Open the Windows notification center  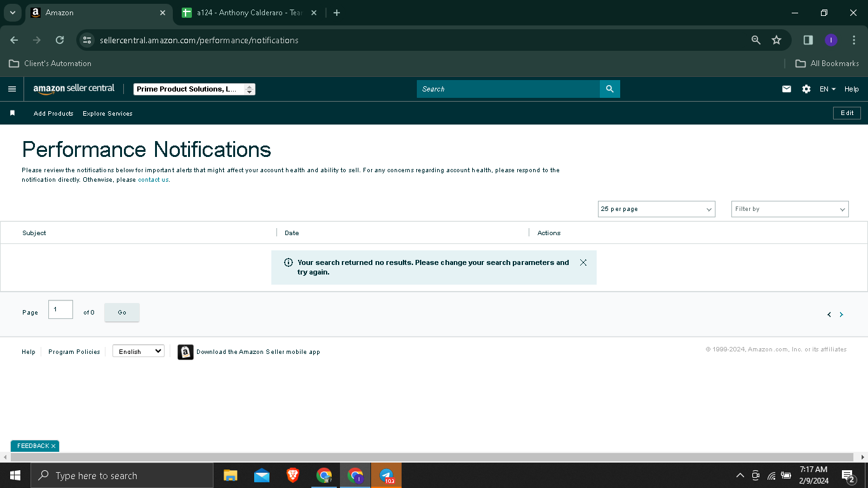[848, 475]
